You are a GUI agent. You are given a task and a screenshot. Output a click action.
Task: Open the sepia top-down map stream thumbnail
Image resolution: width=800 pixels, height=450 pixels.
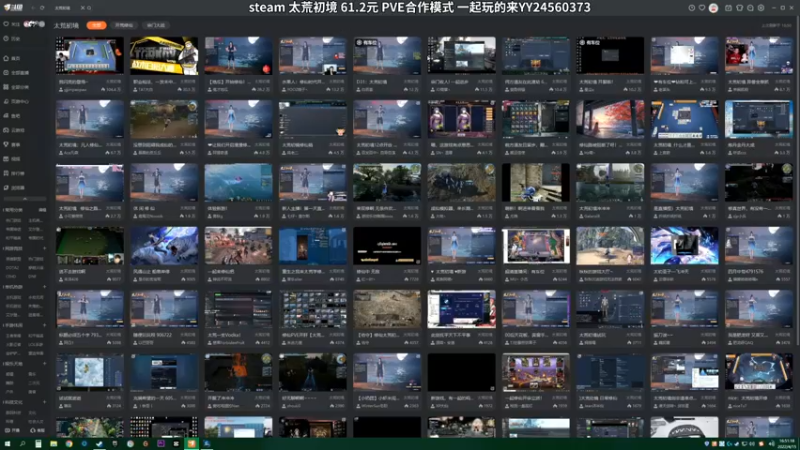coord(387,309)
